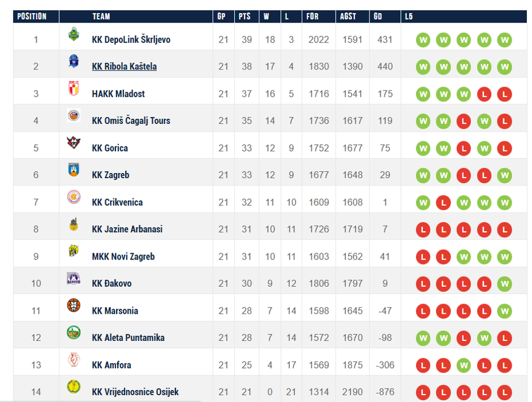This screenshot has height=402, width=532.
Task: Open the KK Jazine Arbanasi team page
Action: coord(127,230)
